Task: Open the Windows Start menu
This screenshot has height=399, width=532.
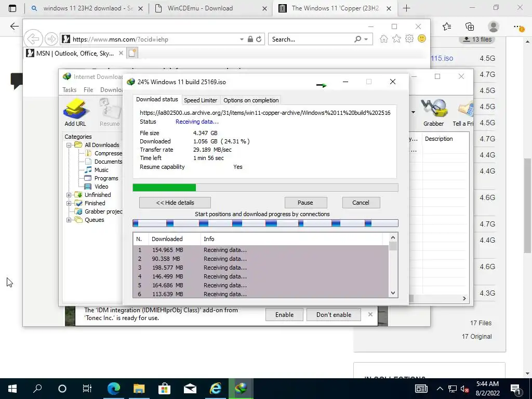Action: pyautogui.click(x=12, y=389)
